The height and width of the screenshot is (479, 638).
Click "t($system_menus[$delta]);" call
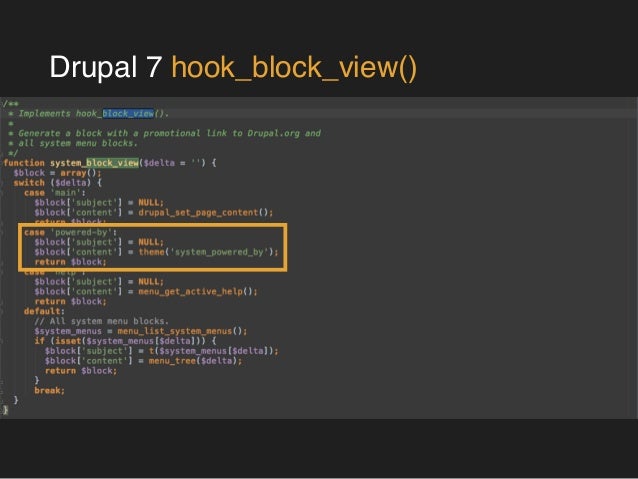point(214,351)
